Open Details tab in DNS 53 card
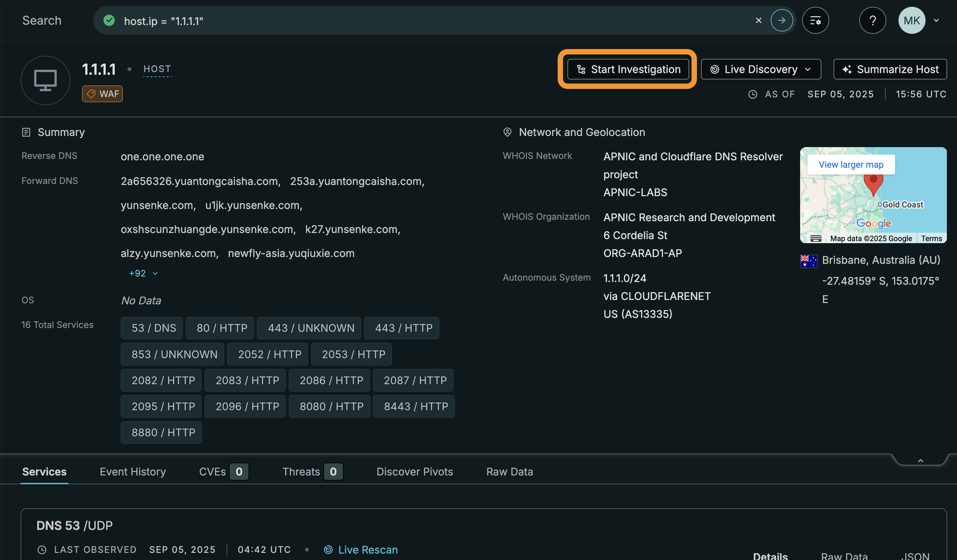Image resolution: width=957 pixels, height=560 pixels. [x=770, y=556]
